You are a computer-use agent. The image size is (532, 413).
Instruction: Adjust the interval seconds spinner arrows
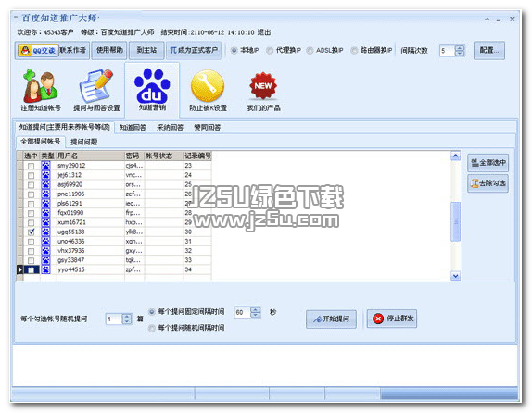(256, 312)
